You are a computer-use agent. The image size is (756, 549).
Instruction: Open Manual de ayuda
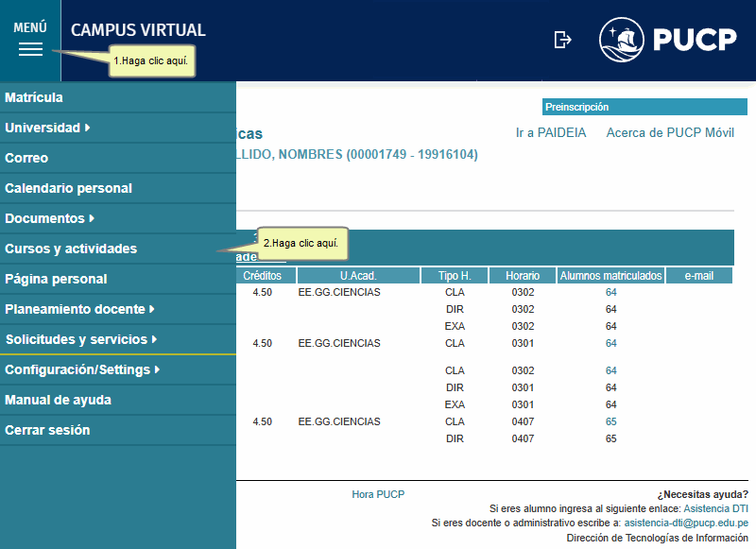[x=117, y=400]
